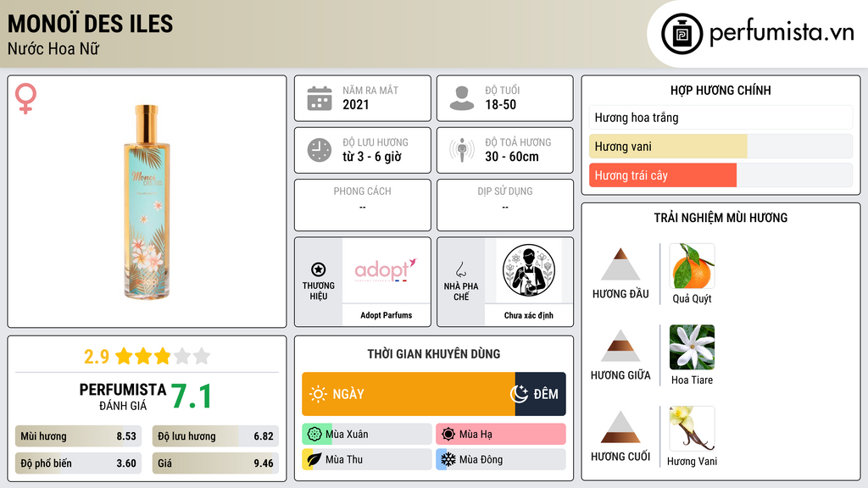Select the Mùa Xuân season tag

(x=367, y=435)
